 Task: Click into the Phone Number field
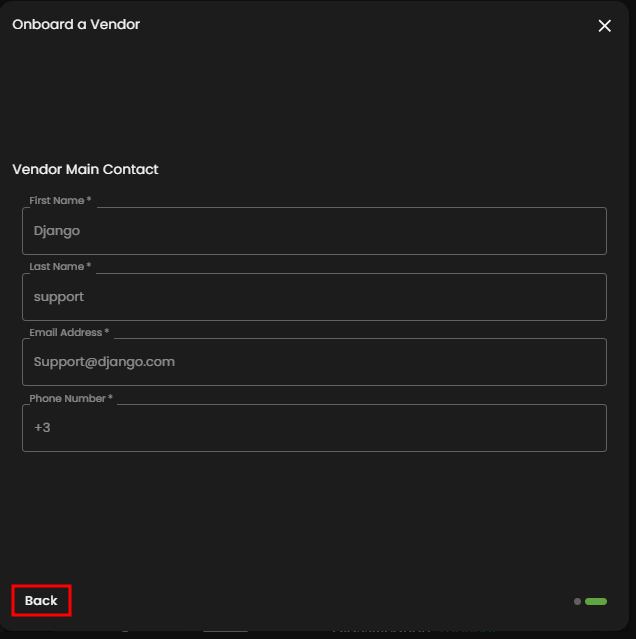pyautogui.click(x=314, y=428)
